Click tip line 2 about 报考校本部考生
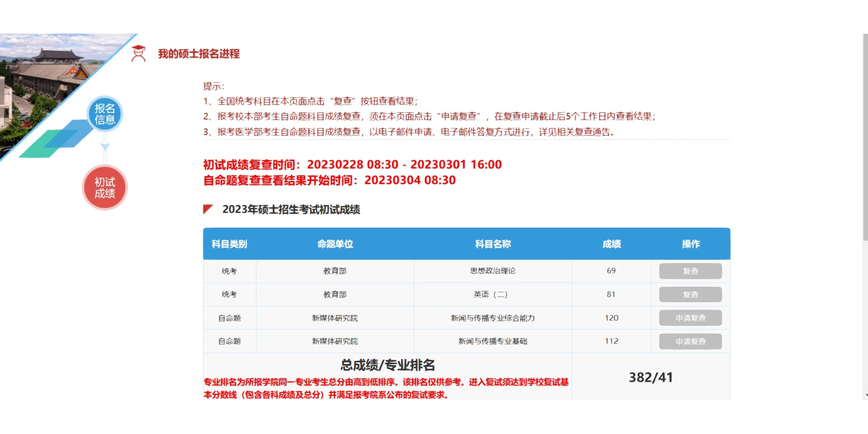 pyautogui.click(x=429, y=116)
